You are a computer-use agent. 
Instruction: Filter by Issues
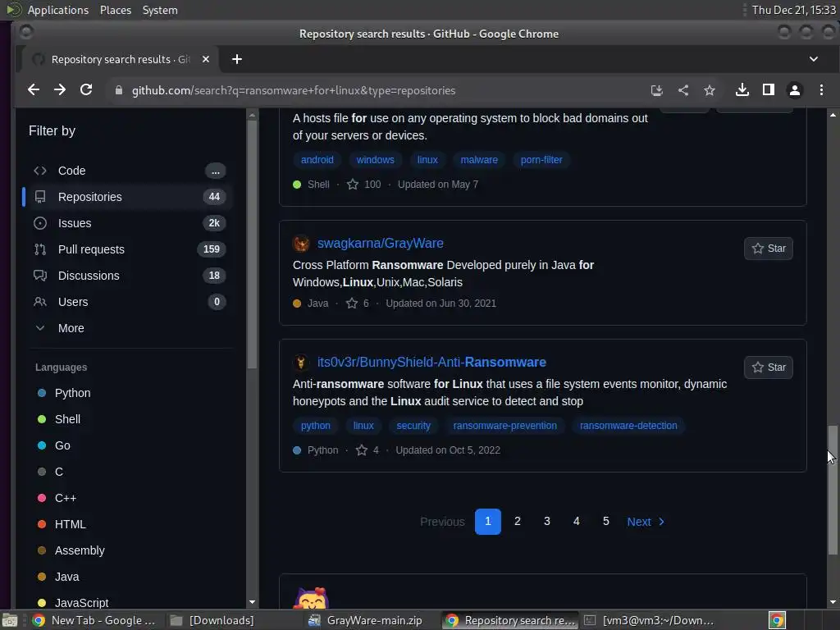tap(129, 223)
